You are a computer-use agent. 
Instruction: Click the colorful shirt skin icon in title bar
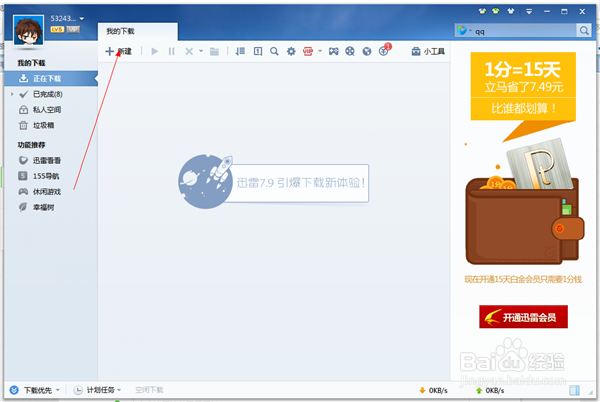(482, 11)
